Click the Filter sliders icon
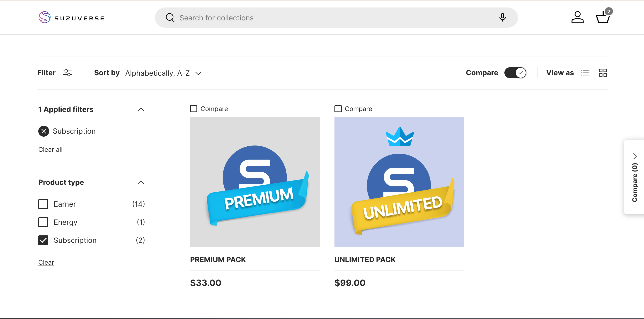 pos(67,73)
